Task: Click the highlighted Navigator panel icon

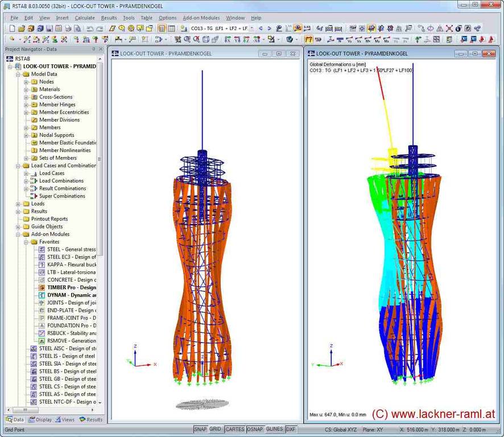Action: (x=162, y=28)
